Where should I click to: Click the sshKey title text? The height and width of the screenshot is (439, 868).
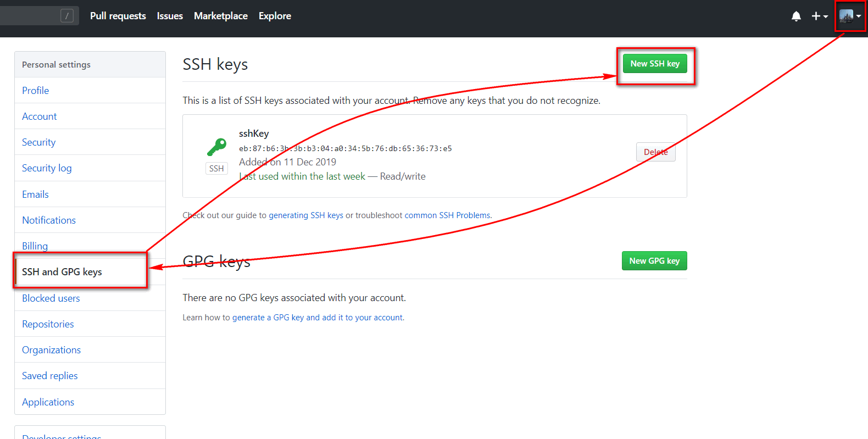pyautogui.click(x=254, y=134)
